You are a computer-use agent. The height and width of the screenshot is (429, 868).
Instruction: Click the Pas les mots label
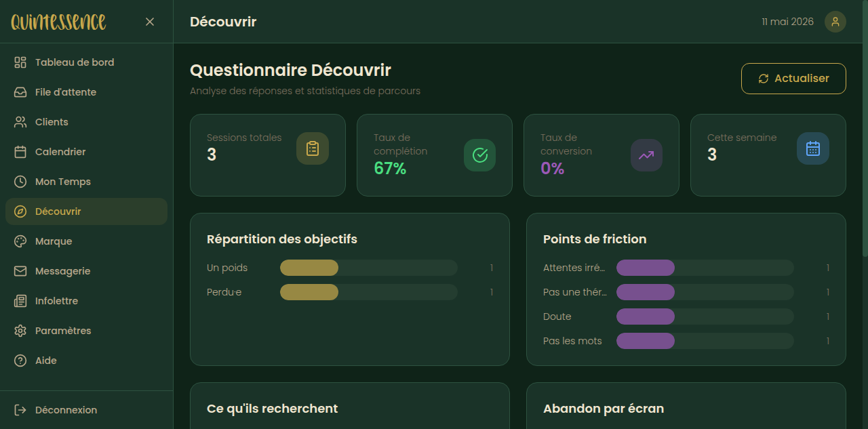click(x=572, y=341)
